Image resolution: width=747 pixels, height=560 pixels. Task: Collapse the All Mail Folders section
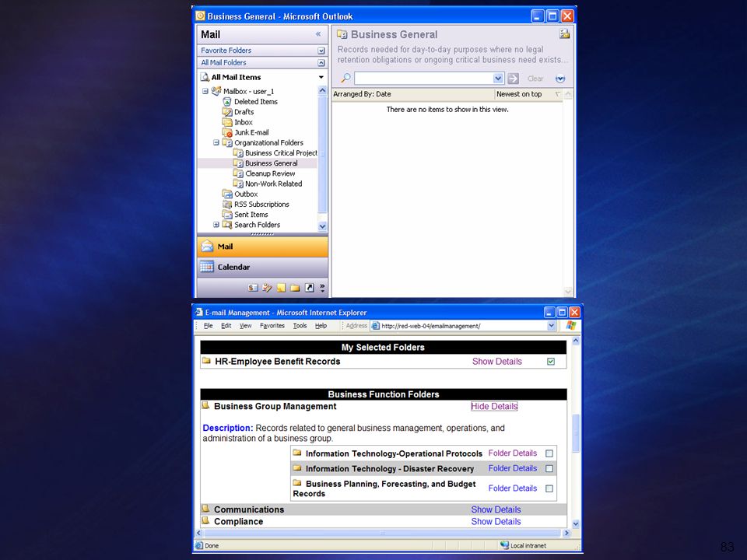tap(321, 63)
